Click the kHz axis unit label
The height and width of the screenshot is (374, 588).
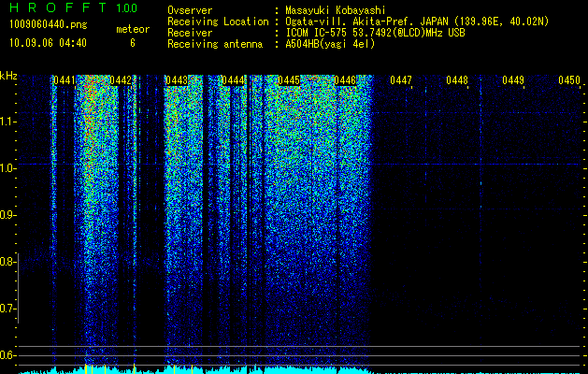point(8,76)
